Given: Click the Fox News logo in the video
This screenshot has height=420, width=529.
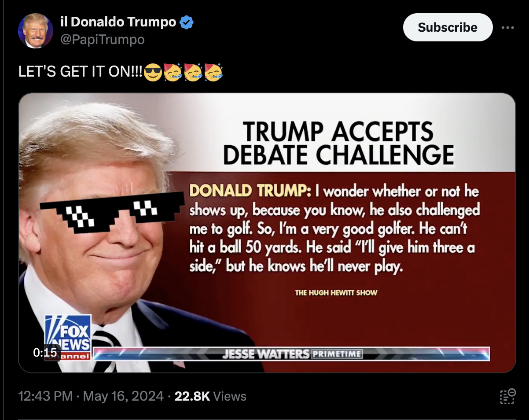Looking at the screenshot, I should (x=68, y=337).
